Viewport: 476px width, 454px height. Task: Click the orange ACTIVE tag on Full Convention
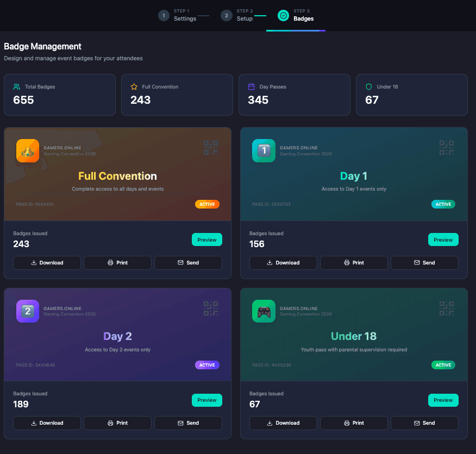207,204
